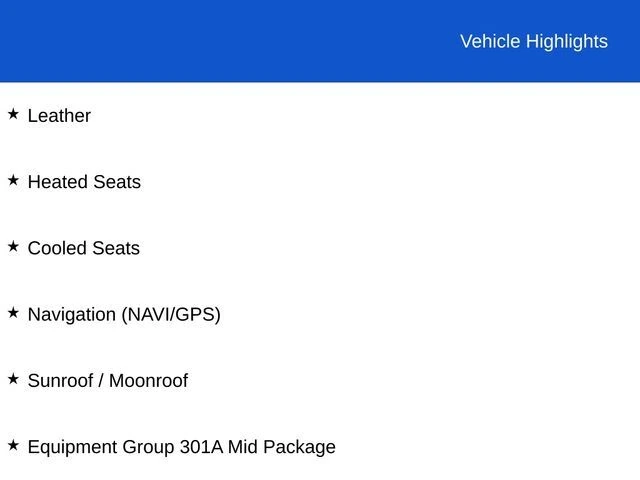Click the Mid Package text
640x480 pixels.
282,447
